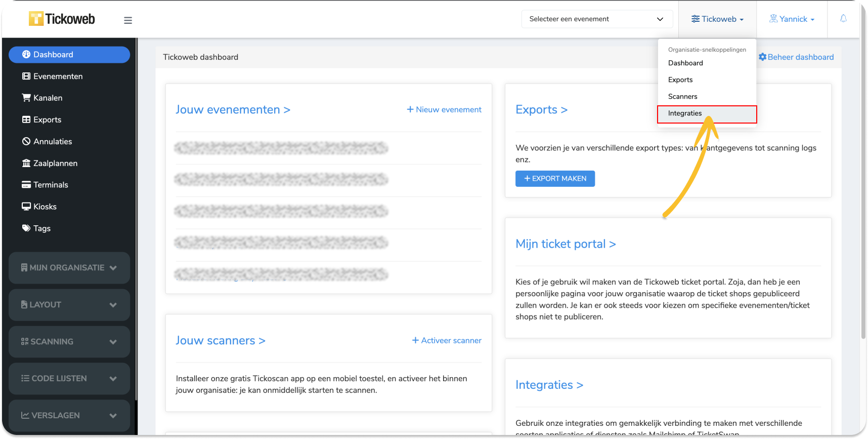Choose Scanners in the organisation shortcuts menu
The height and width of the screenshot is (439, 868).
pos(707,97)
